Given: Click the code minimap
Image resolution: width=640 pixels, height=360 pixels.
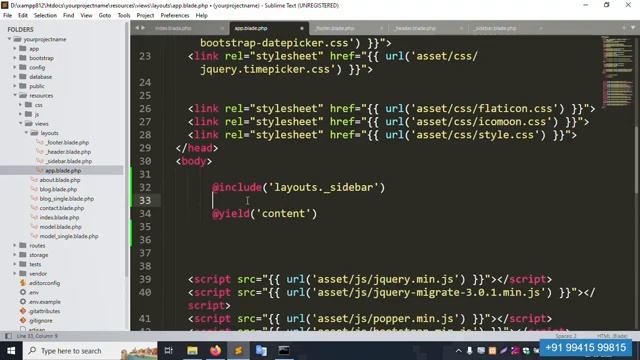Looking at the screenshot, I should (x=616, y=73).
